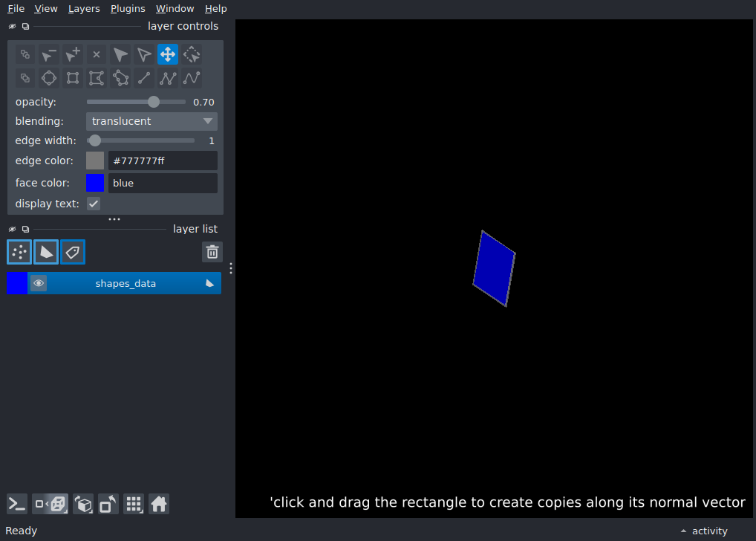Open the Help menu
The width and height of the screenshot is (756, 541).
coord(215,9)
